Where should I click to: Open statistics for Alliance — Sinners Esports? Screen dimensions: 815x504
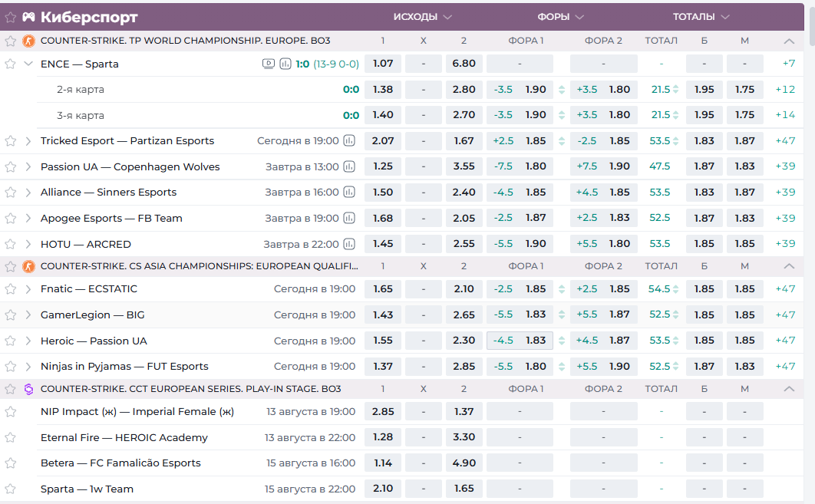click(x=349, y=193)
